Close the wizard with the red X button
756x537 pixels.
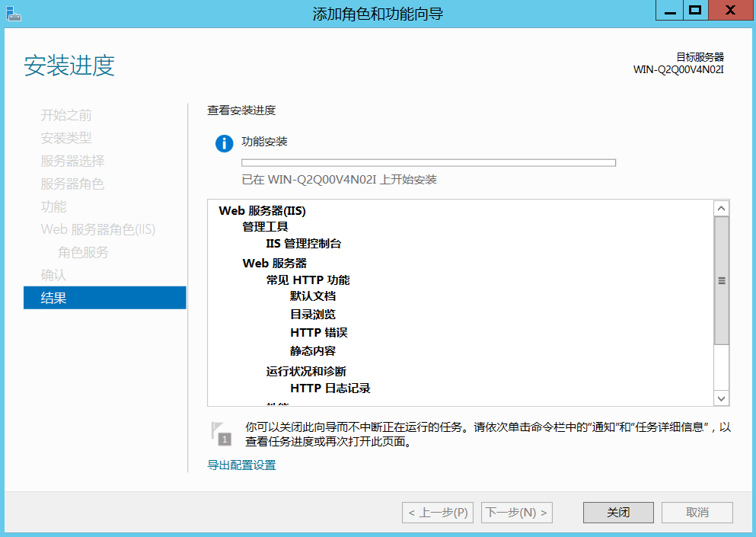point(730,11)
